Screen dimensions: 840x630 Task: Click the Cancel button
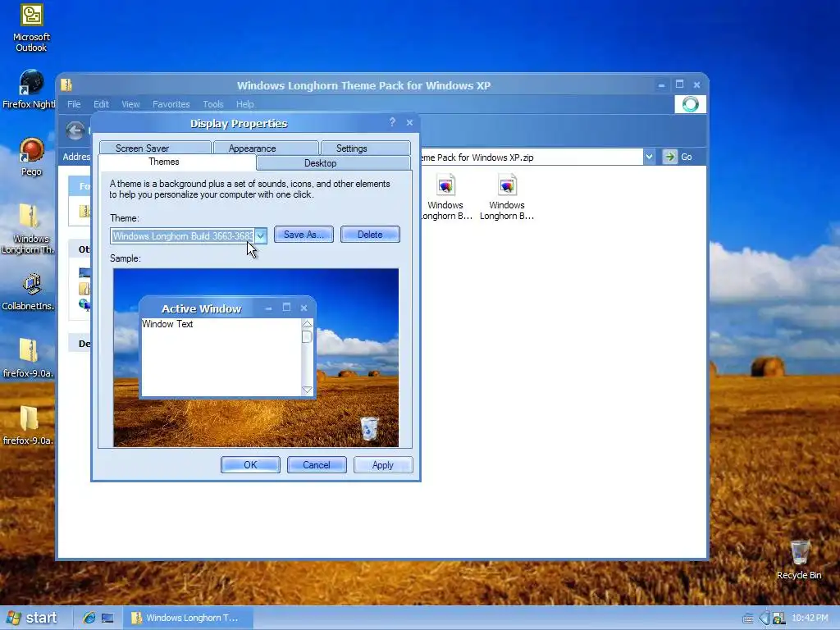(317, 464)
